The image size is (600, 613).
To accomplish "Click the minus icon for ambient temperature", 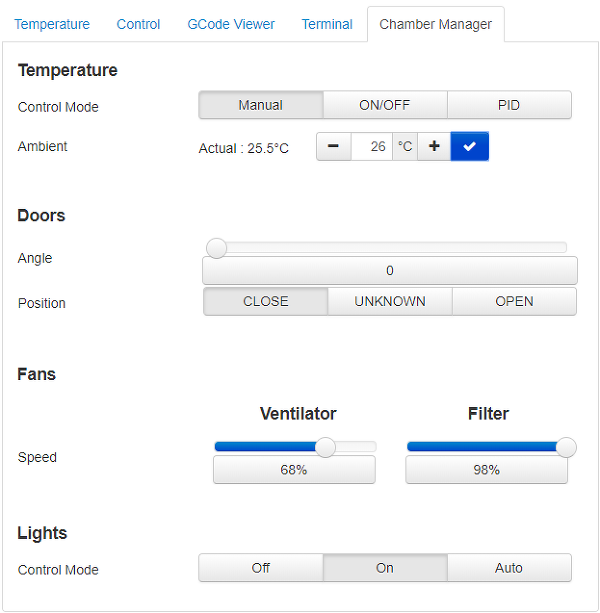I will [x=333, y=146].
